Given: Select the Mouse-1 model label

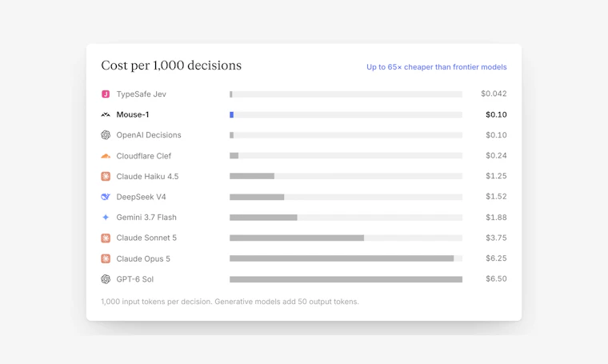Looking at the screenshot, I should coord(133,114).
